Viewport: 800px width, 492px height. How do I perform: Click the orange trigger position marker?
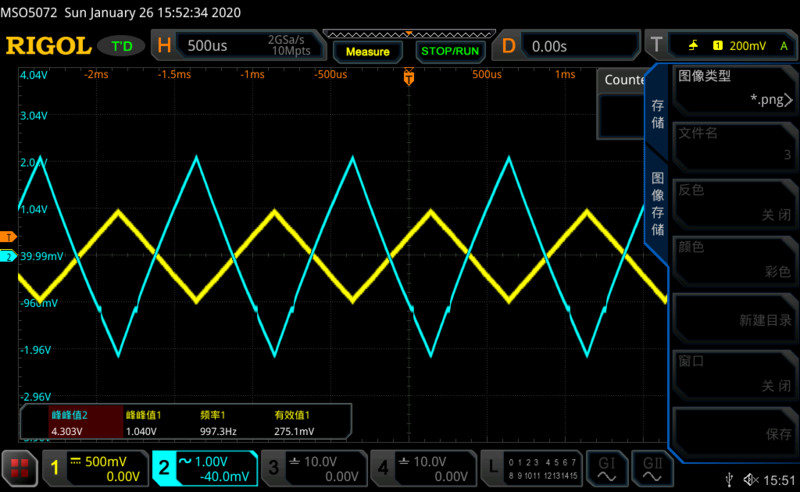[408, 77]
